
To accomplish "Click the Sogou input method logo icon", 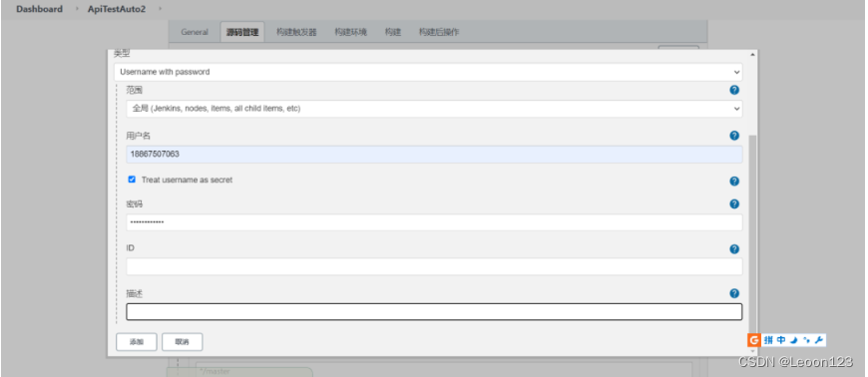I will click(x=753, y=340).
